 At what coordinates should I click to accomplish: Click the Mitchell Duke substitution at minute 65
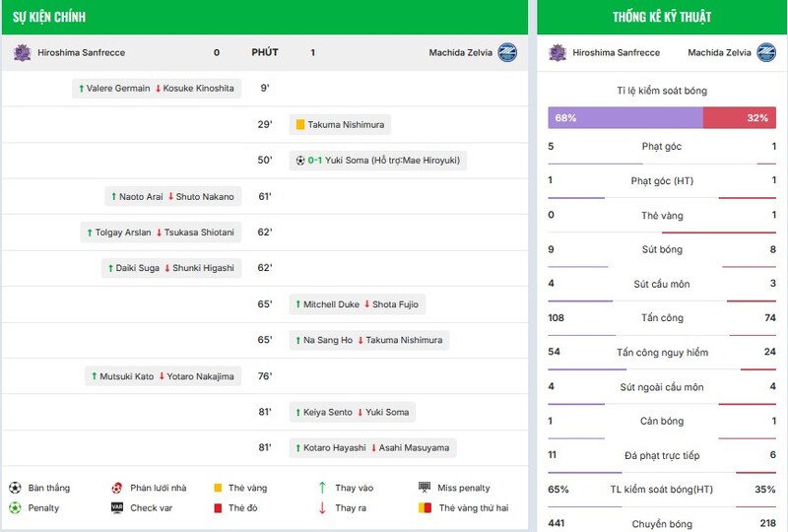(358, 304)
